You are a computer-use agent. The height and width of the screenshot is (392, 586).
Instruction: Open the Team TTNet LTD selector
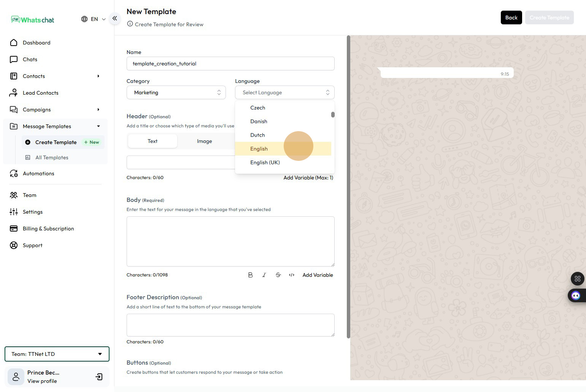click(x=57, y=354)
